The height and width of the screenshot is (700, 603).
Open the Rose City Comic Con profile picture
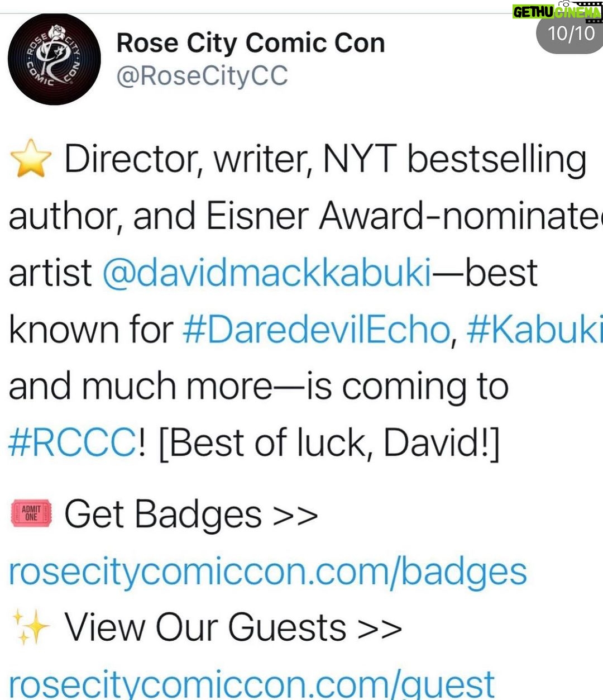[54, 59]
